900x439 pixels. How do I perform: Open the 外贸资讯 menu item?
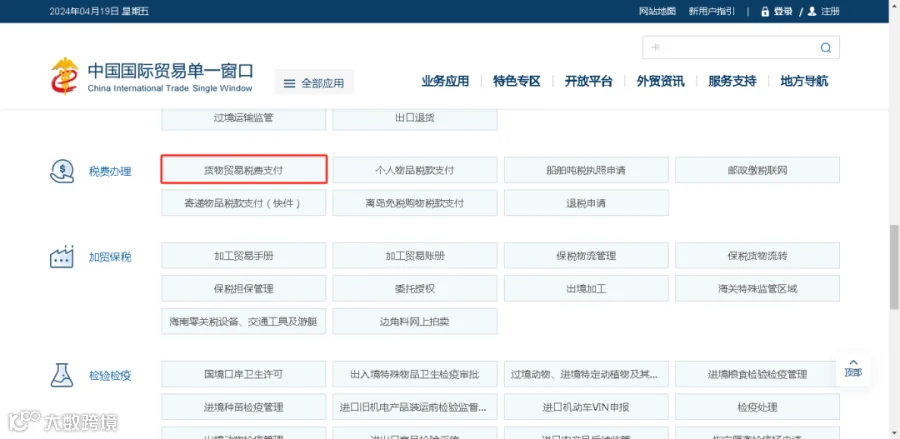660,81
